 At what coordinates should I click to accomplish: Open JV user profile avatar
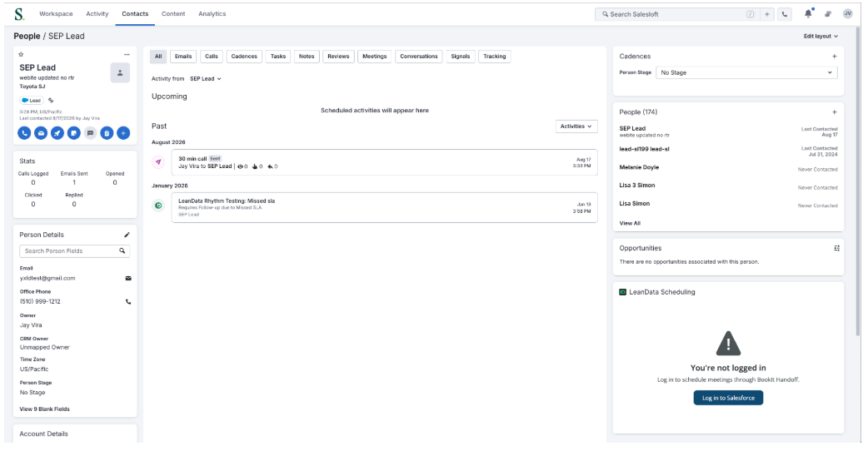click(x=847, y=14)
